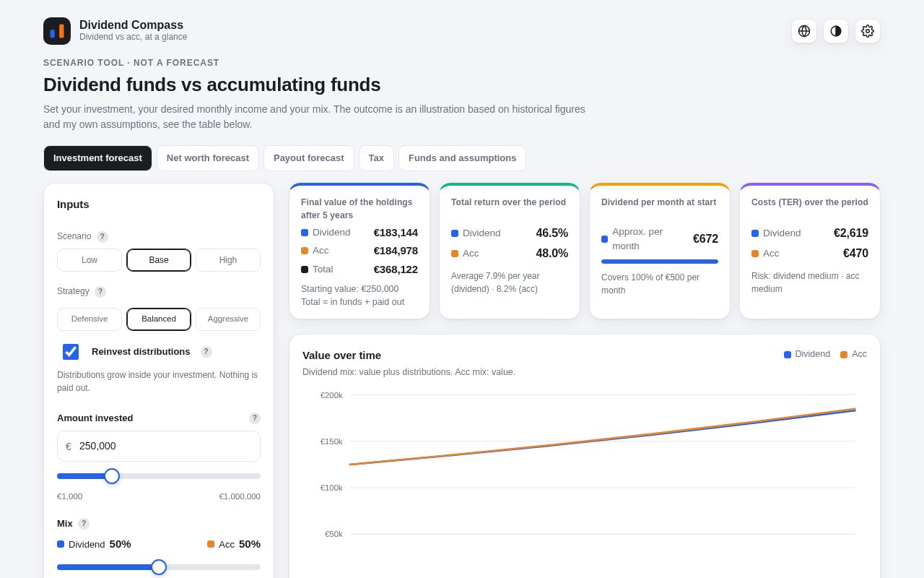
Task: Open the language globe menu
Action: click(x=804, y=31)
